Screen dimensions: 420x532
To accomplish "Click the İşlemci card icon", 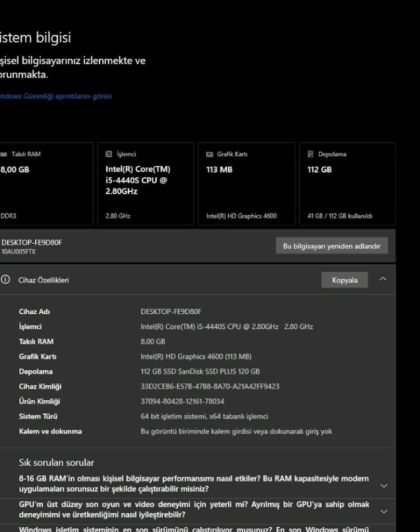I will coord(109,154).
